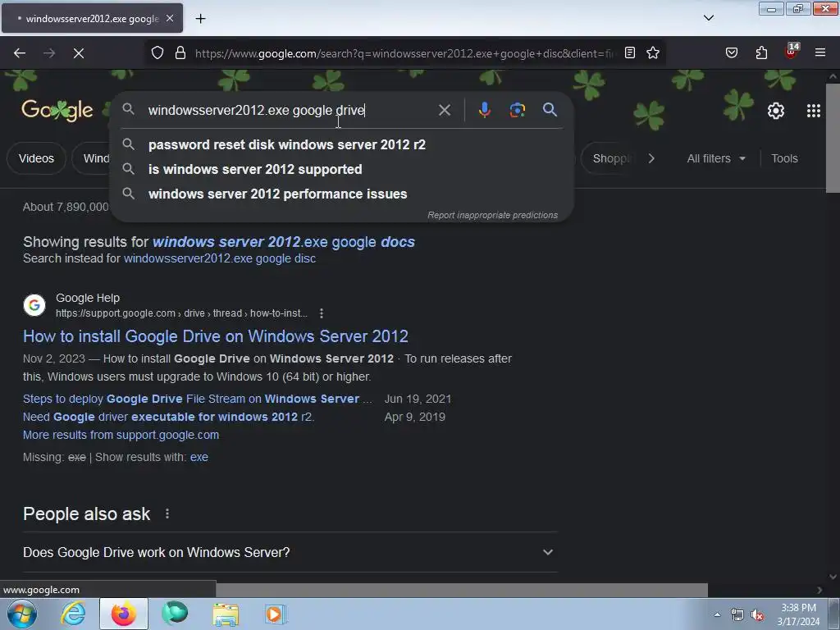Image resolution: width=840 pixels, height=630 pixels.
Task: Click the vertical page scrollbar thumb
Action: [x=833, y=138]
